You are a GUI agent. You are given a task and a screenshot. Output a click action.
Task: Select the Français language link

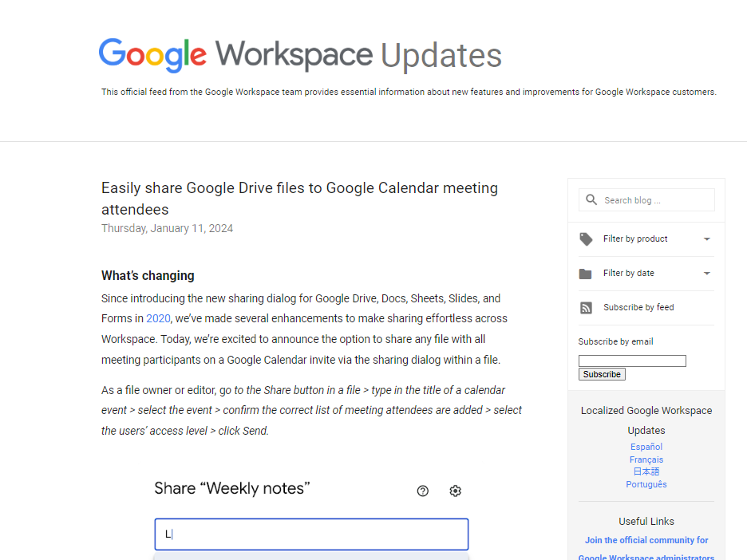pyautogui.click(x=646, y=459)
